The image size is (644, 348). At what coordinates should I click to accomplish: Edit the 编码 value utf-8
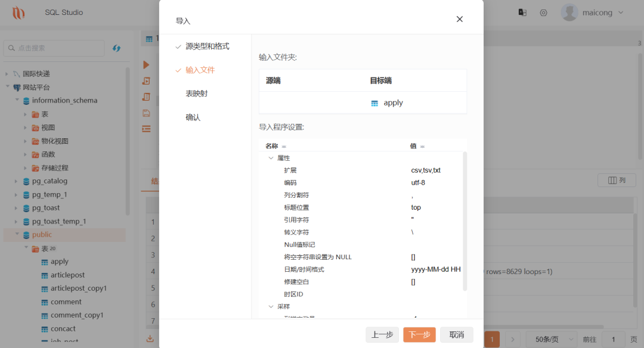pos(418,182)
